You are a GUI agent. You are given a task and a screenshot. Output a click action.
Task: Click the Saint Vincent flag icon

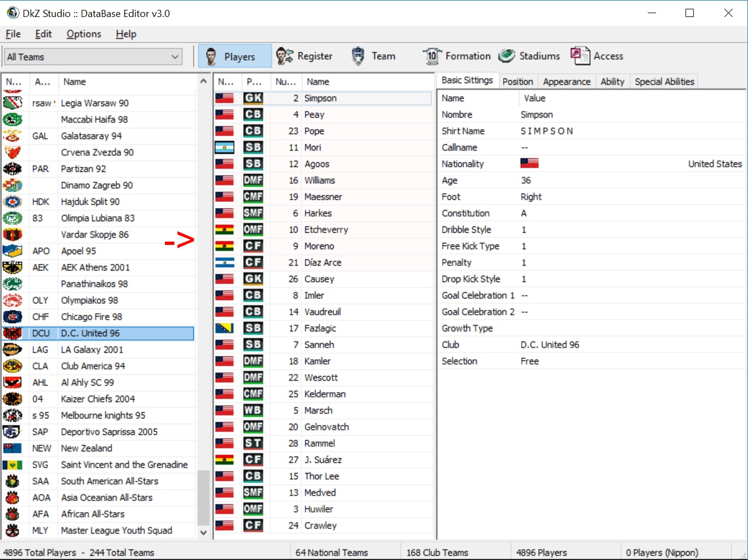tap(13, 465)
